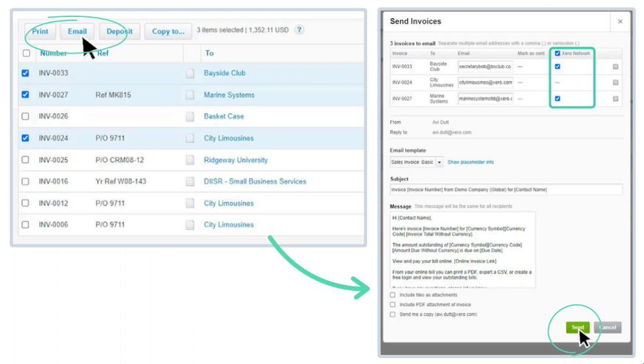Check the INV-0026 row checkbox
Image resolution: width=644 pixels, height=364 pixels.
point(25,116)
